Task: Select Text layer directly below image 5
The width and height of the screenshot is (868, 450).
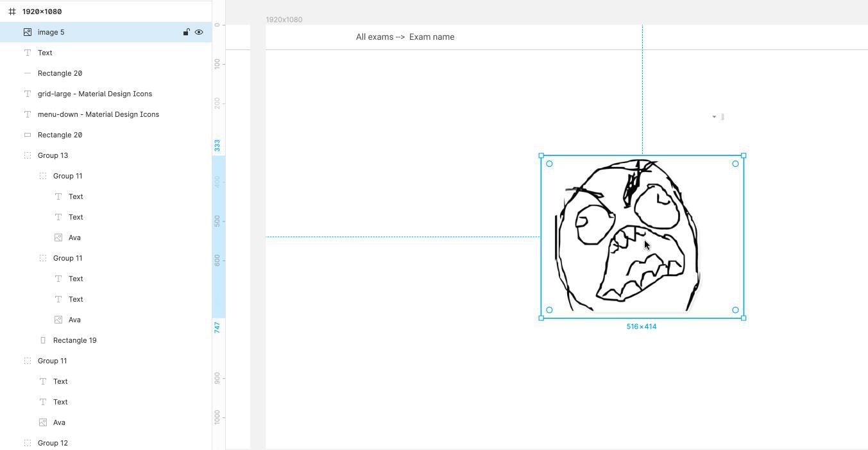Action: tap(45, 53)
